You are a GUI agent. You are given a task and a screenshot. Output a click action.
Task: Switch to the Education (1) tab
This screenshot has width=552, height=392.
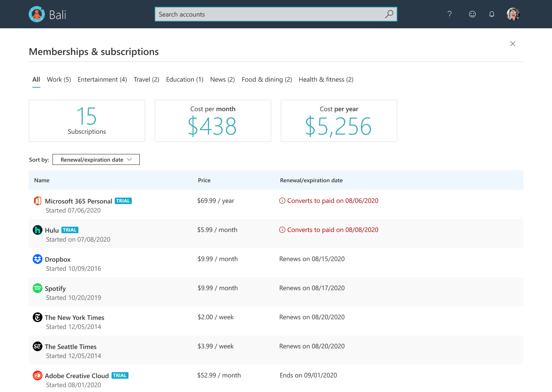[185, 80]
